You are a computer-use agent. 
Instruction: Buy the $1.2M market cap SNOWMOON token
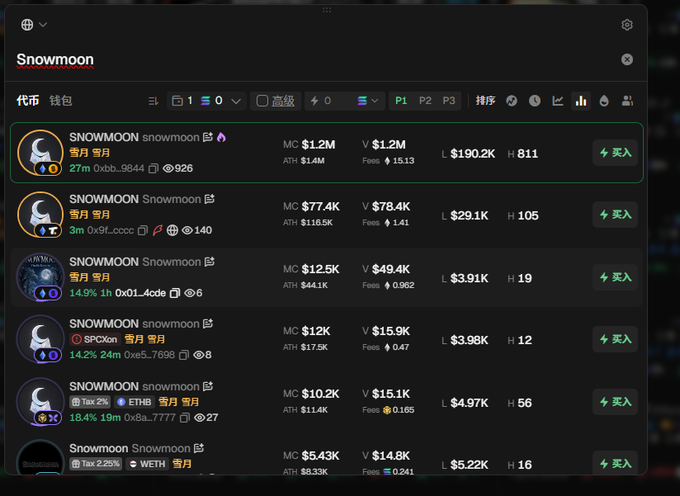[x=615, y=153]
